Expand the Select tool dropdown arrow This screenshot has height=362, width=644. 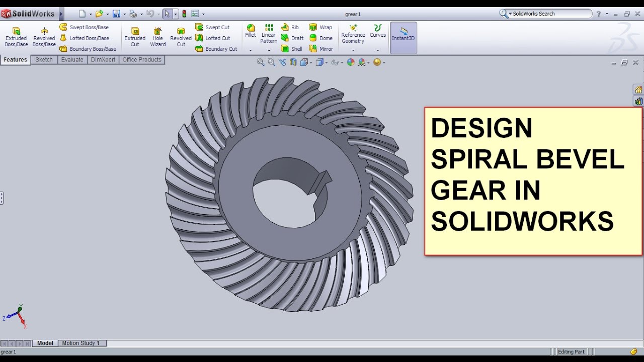click(x=176, y=14)
